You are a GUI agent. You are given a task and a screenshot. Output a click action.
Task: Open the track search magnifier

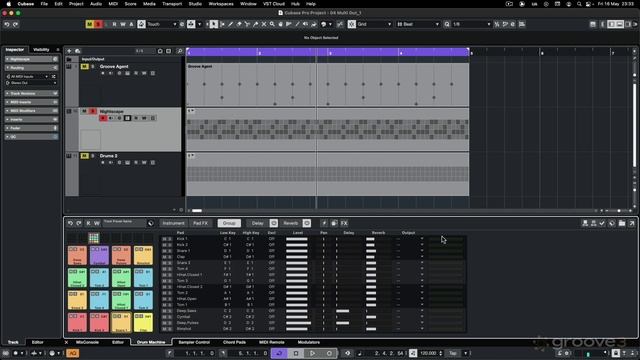[x=180, y=51]
